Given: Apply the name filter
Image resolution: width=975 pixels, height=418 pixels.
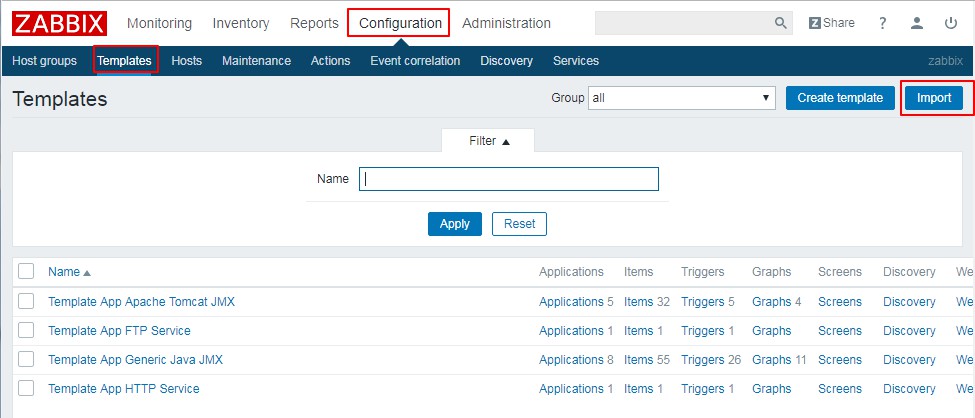Looking at the screenshot, I should point(454,224).
